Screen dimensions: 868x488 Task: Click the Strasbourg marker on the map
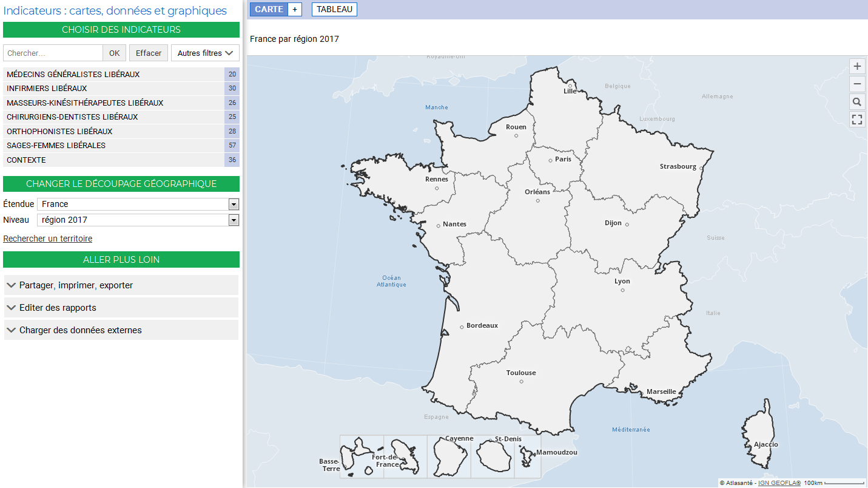point(701,168)
